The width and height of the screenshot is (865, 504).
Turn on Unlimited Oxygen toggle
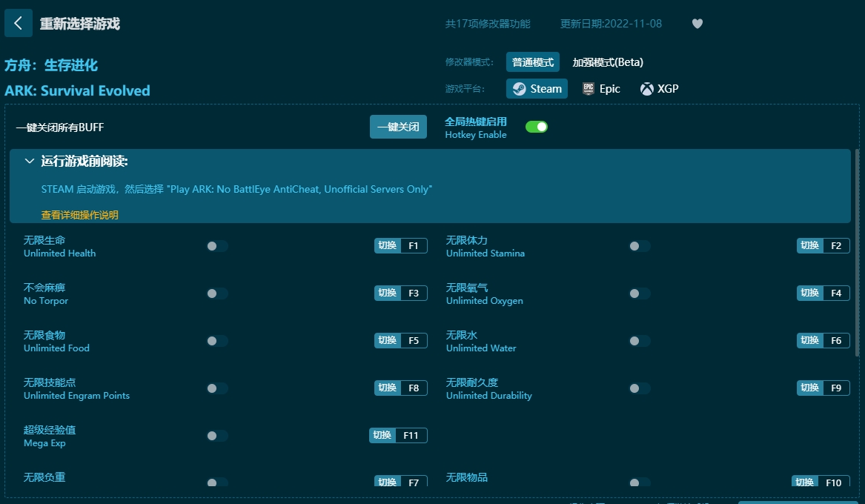pos(640,294)
